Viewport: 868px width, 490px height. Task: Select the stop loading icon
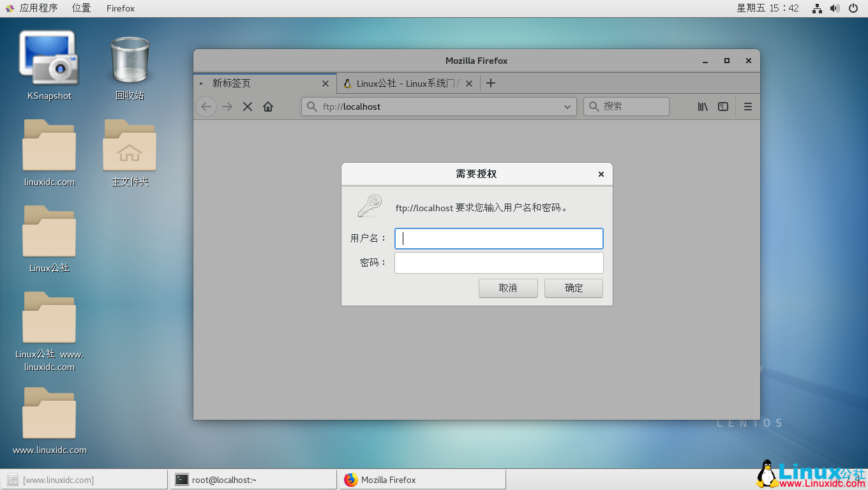(248, 107)
